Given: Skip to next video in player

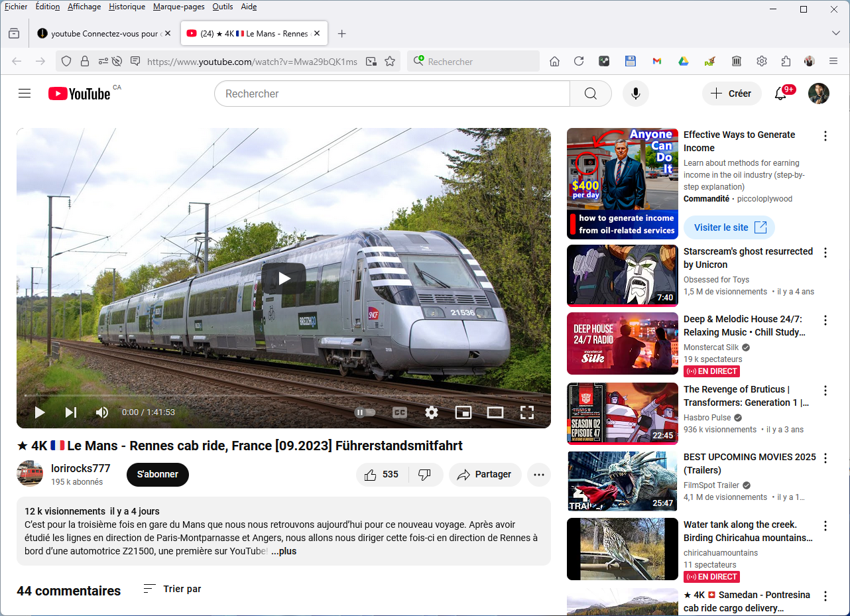Looking at the screenshot, I should [71, 412].
